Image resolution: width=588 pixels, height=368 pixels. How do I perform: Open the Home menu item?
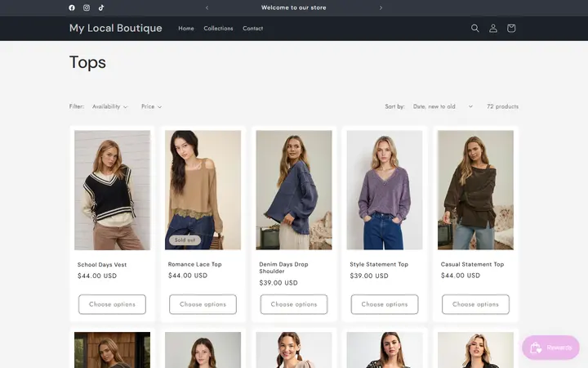(x=186, y=28)
